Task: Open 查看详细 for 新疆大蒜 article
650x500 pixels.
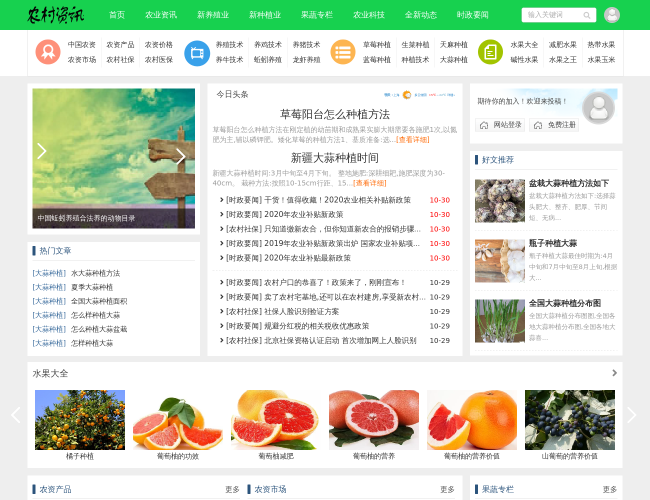Action: point(370,183)
